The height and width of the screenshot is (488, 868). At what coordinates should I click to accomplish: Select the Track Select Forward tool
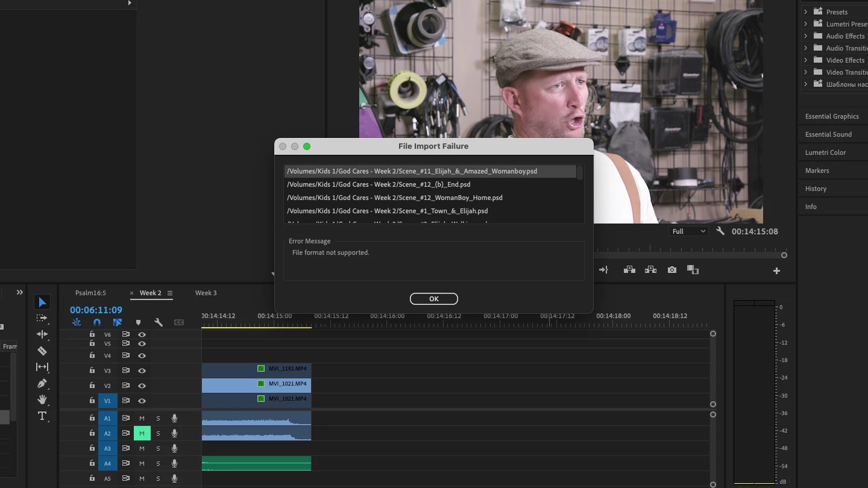coord(42,318)
